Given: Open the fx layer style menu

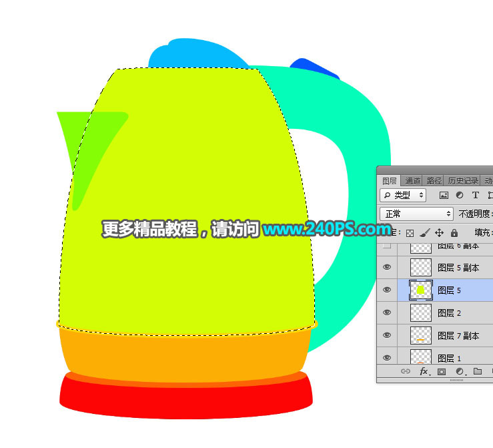Looking at the screenshot, I should tap(424, 371).
